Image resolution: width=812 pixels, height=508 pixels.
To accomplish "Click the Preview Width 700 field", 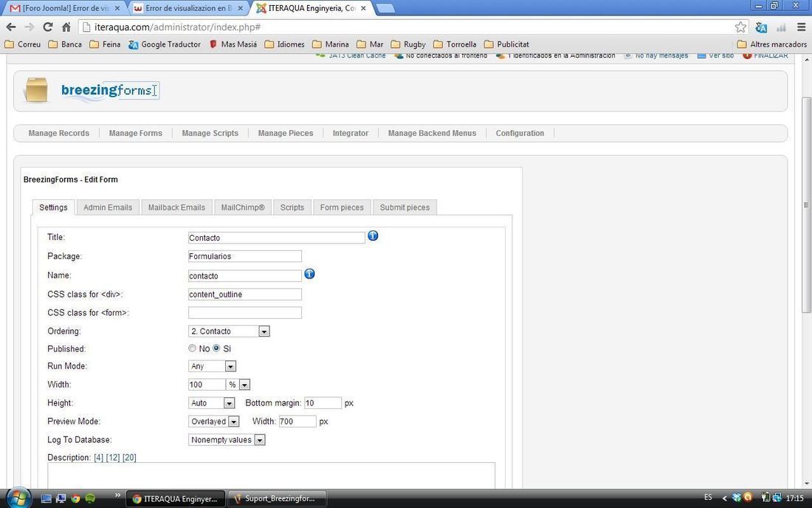I will tap(297, 422).
